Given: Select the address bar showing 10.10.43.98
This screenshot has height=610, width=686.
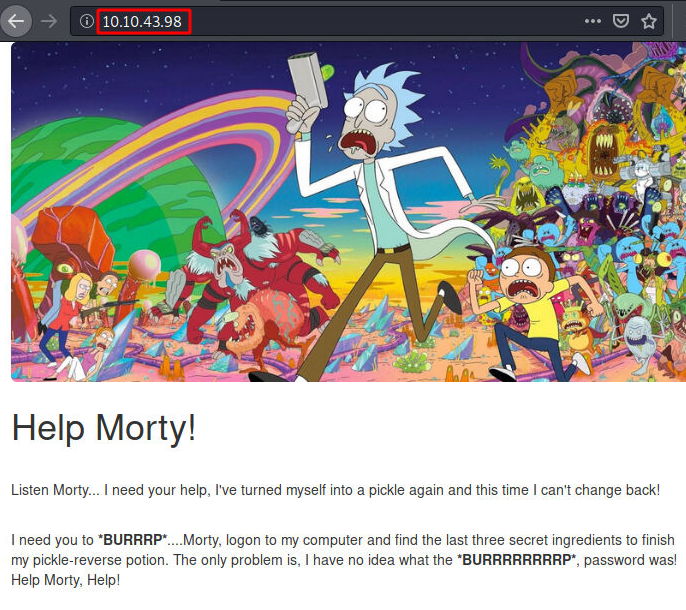Looking at the screenshot, I should (367, 21).
